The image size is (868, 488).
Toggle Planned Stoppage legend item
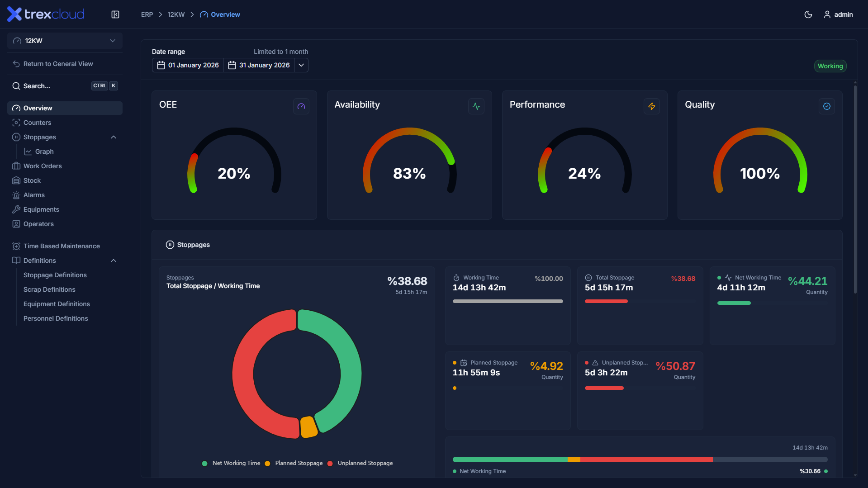(x=294, y=463)
